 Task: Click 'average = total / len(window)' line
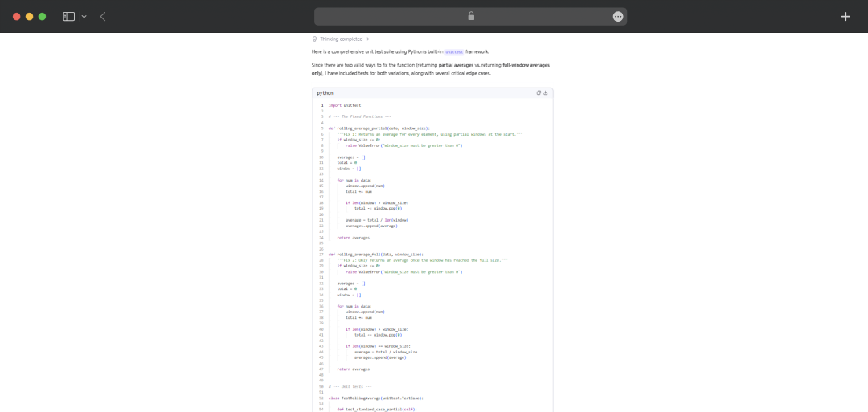click(377, 220)
